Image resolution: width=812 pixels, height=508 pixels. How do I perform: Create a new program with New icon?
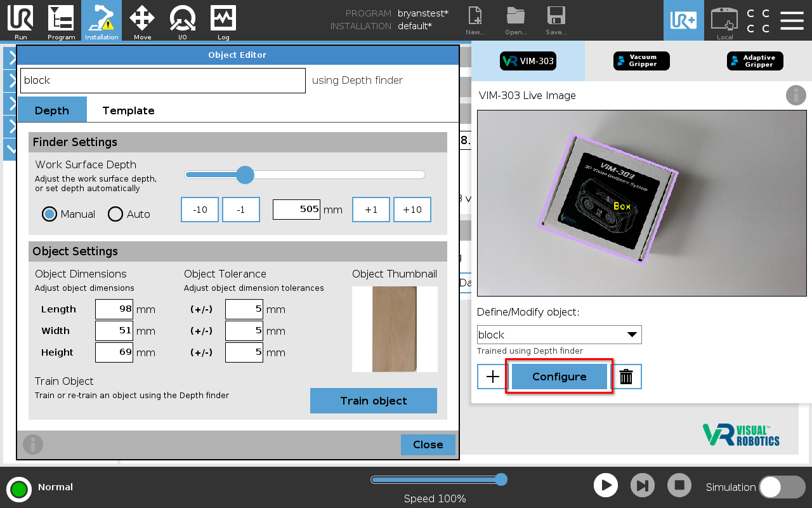coord(475,21)
